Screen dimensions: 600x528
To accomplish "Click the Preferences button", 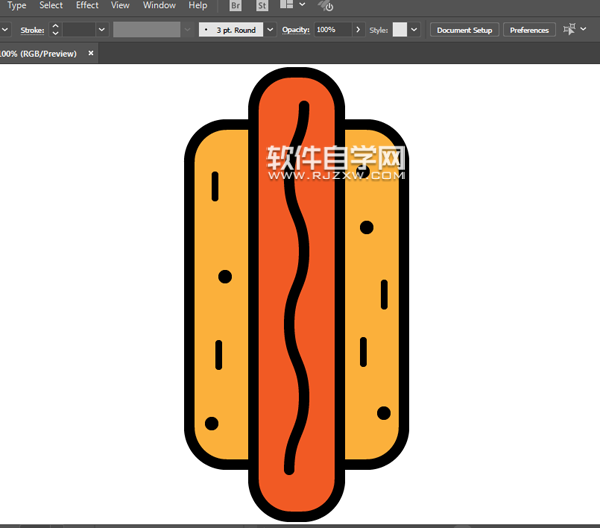I will coord(529,30).
